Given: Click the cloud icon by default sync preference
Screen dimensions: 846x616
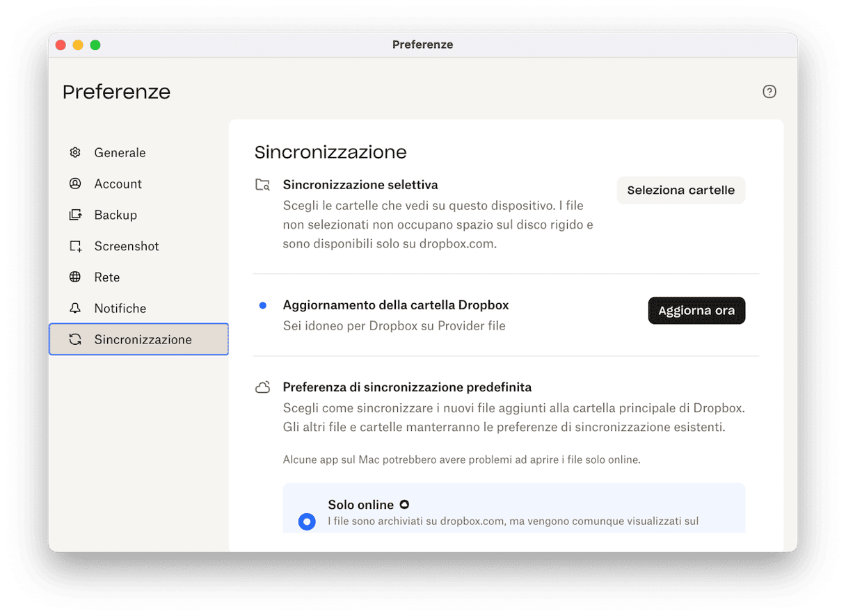Looking at the screenshot, I should click(x=262, y=387).
